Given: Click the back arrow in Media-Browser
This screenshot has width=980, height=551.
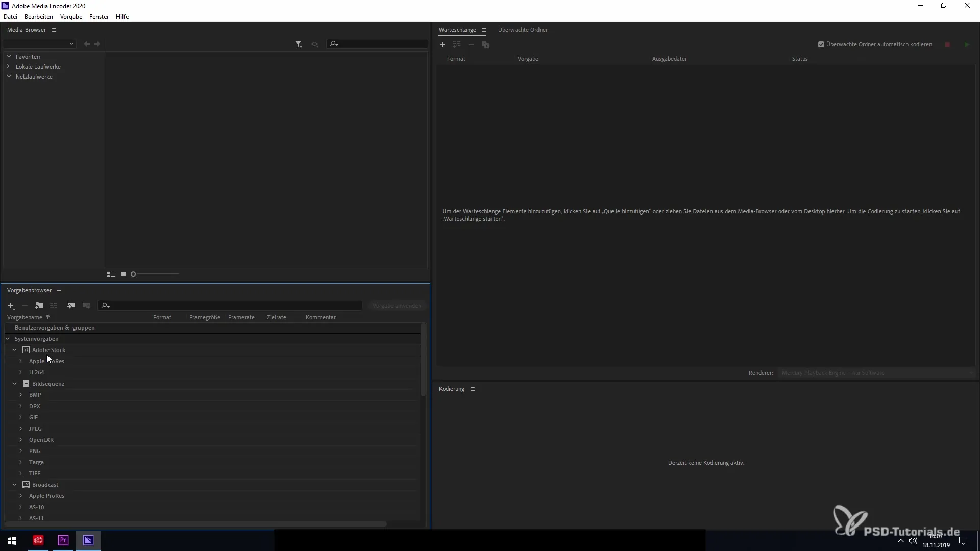Looking at the screenshot, I should pyautogui.click(x=87, y=44).
